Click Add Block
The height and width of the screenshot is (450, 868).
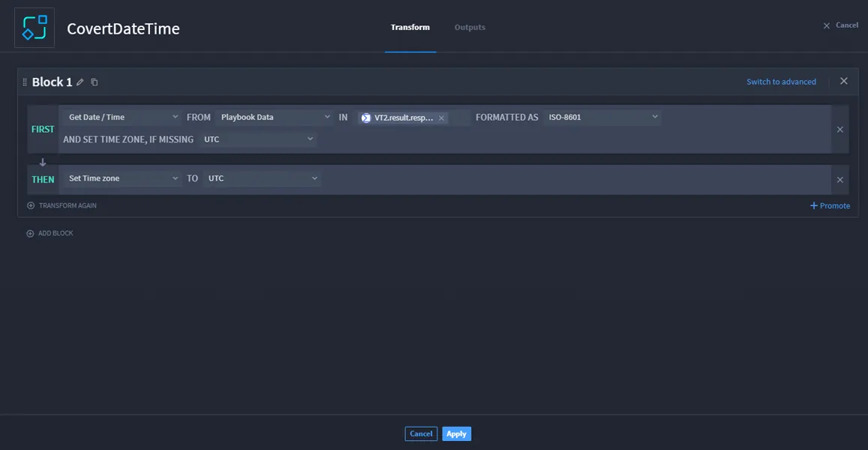(56, 233)
